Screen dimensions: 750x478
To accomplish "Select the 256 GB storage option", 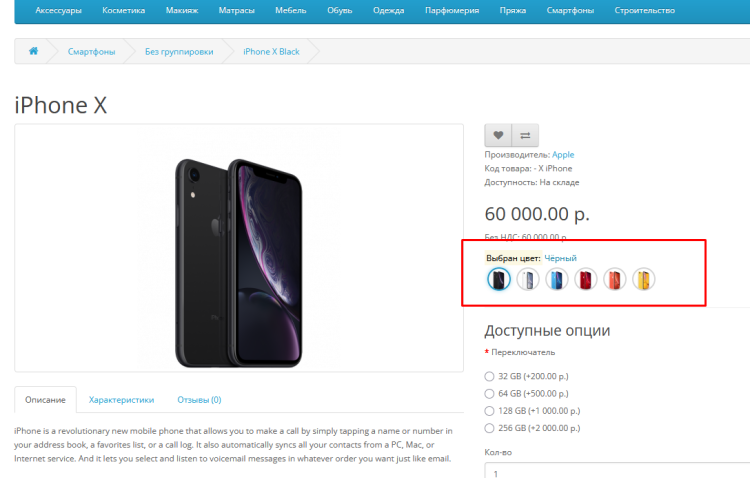I will tap(489, 427).
